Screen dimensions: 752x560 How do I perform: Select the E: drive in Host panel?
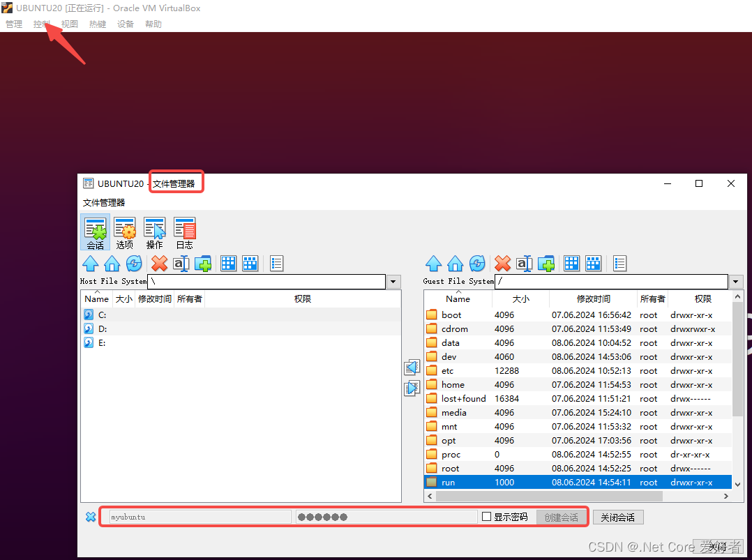241,343
